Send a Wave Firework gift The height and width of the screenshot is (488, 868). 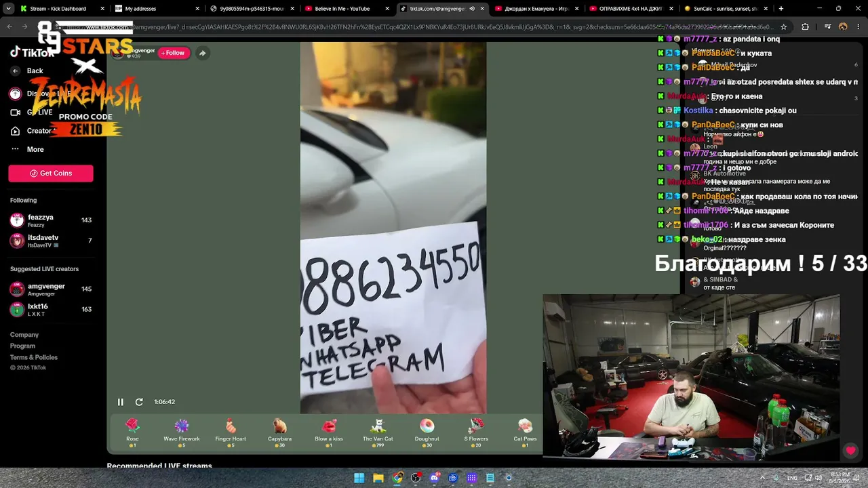pyautogui.click(x=182, y=432)
